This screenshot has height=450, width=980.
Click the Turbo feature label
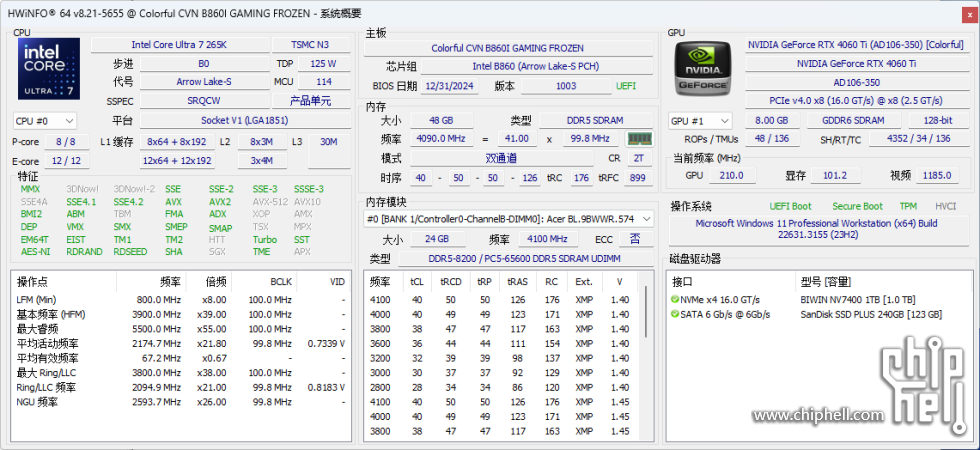click(x=264, y=239)
